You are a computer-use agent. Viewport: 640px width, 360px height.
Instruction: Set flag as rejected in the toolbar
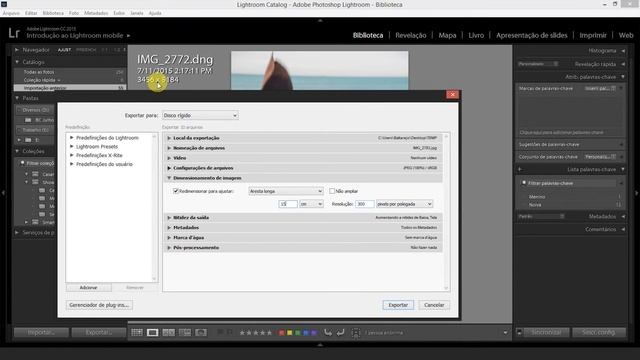[x=229, y=333]
